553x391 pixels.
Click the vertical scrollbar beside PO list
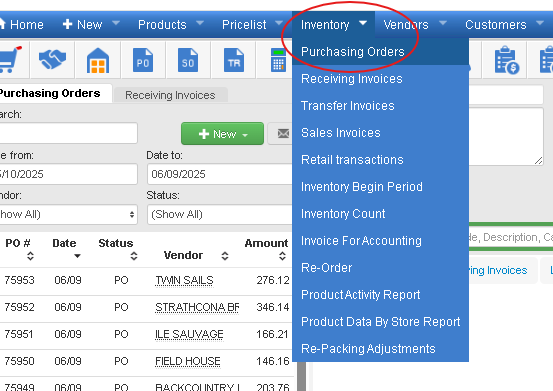[301, 376]
